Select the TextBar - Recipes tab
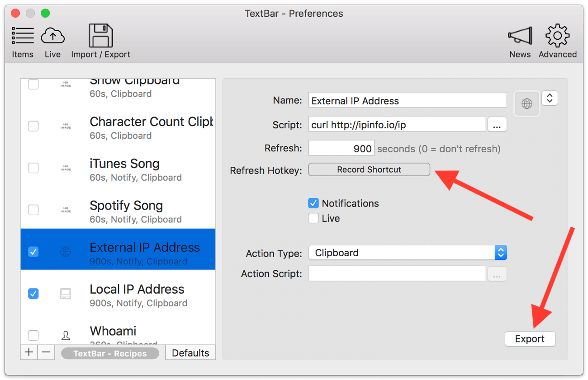 [110, 353]
